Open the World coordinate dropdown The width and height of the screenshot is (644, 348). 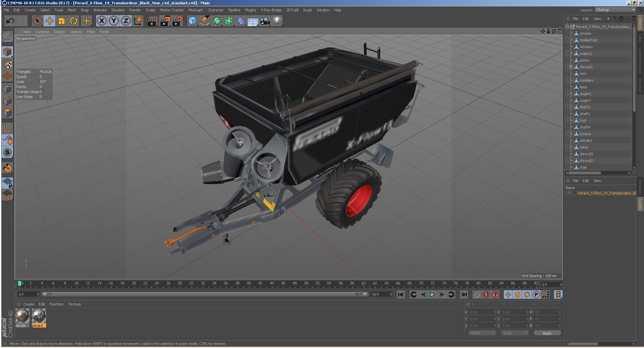pos(482,333)
